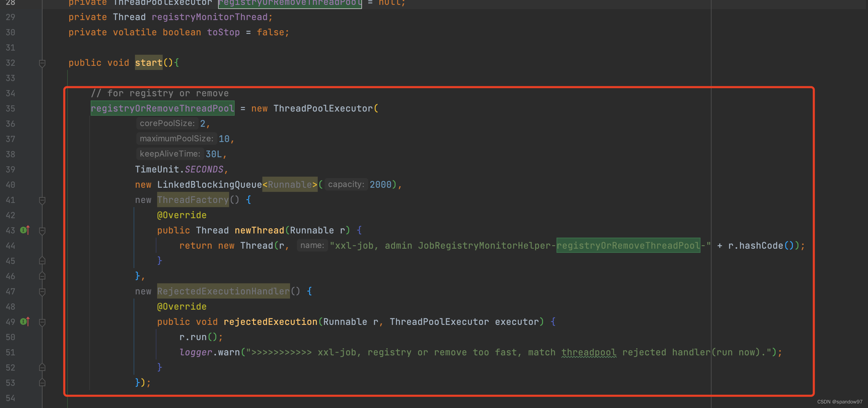Image resolution: width=868 pixels, height=408 pixels.
Task: Collapse the rejectedExecution method fold at line 49
Action: click(x=42, y=322)
